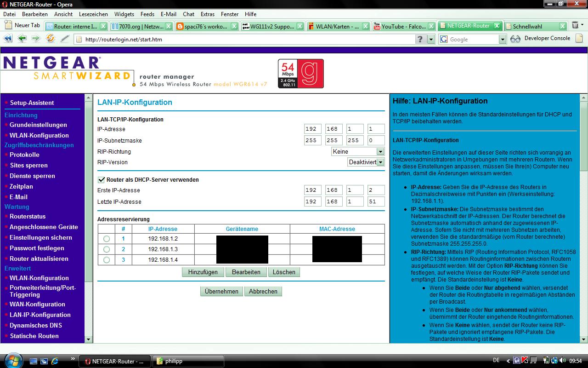588x368 pixels.
Task: Open the closed tabs trash icon
Action: point(575,25)
